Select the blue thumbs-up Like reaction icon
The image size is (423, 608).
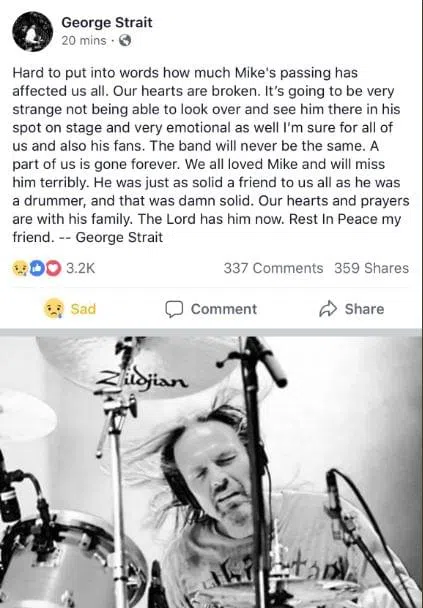pyautogui.click(x=37, y=268)
